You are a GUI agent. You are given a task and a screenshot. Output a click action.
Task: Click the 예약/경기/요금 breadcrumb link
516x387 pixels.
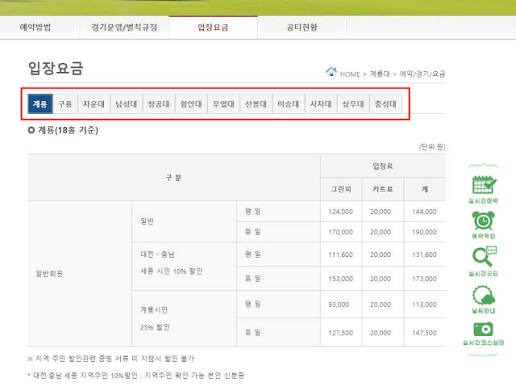(x=422, y=74)
